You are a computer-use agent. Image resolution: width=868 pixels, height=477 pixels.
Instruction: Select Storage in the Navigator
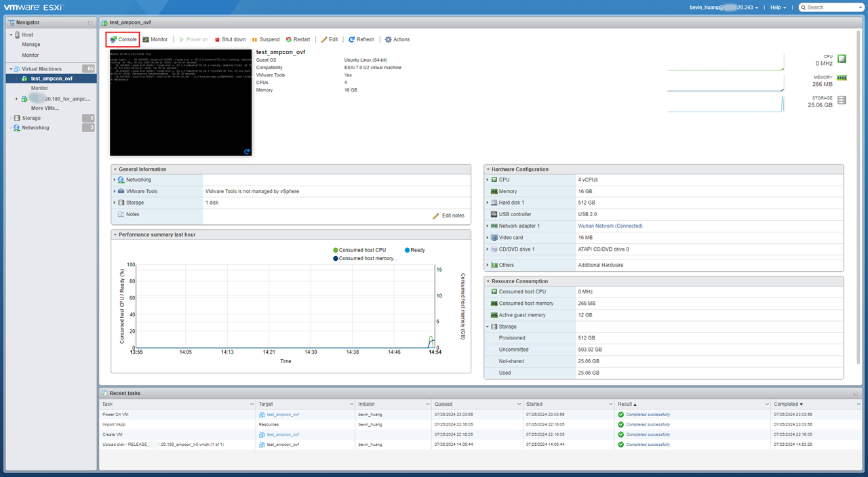[x=31, y=118]
